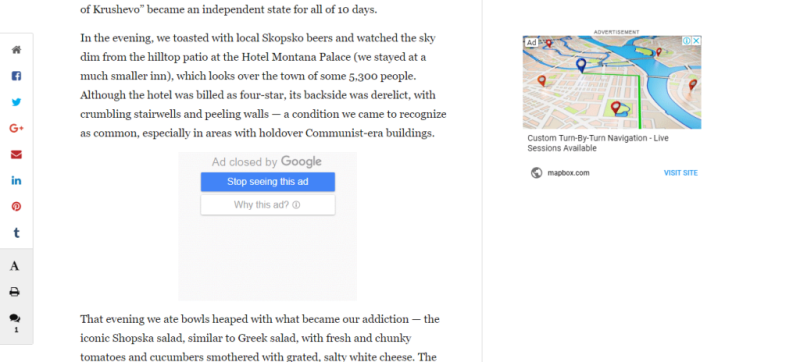Click the AdChoices info icon
This screenshot has width=800, height=362.
(687, 40)
